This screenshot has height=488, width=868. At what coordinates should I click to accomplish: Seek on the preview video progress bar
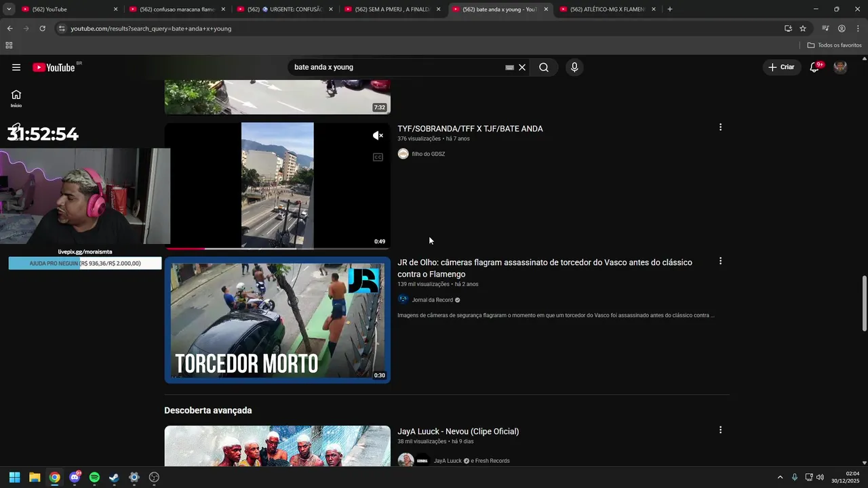[277, 249]
